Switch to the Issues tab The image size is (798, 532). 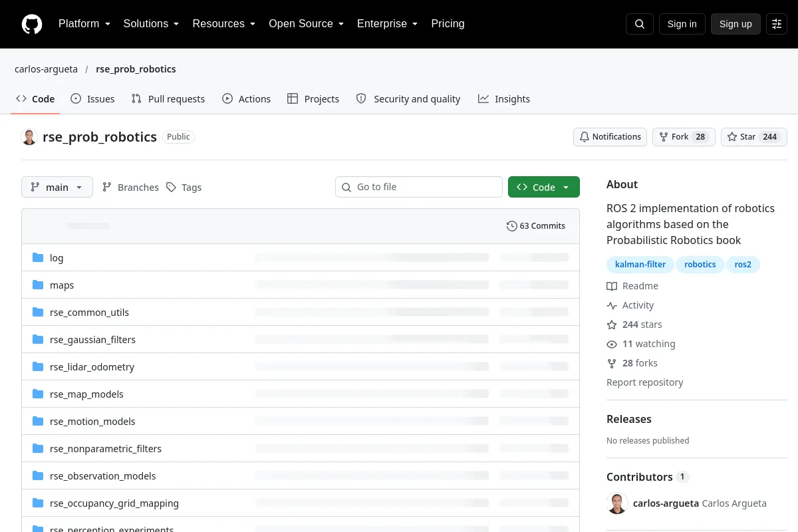point(92,99)
